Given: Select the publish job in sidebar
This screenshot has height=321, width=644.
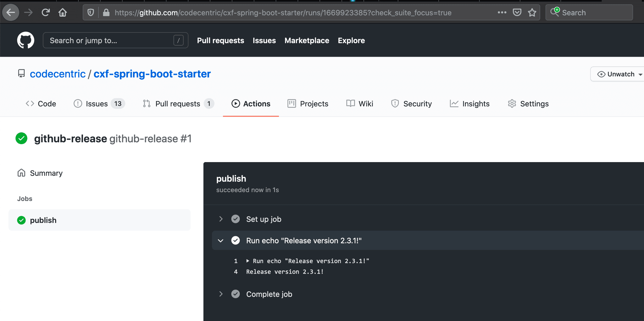Looking at the screenshot, I should click(43, 220).
